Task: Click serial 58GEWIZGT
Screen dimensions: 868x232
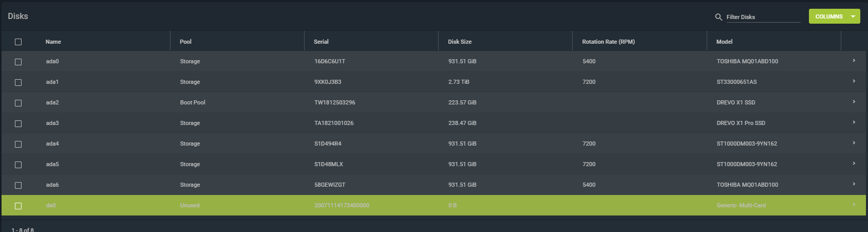Action: [x=329, y=185]
